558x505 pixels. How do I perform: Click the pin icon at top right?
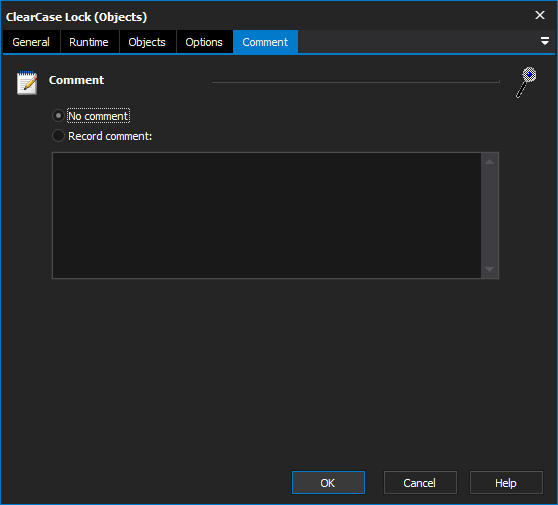[526, 82]
